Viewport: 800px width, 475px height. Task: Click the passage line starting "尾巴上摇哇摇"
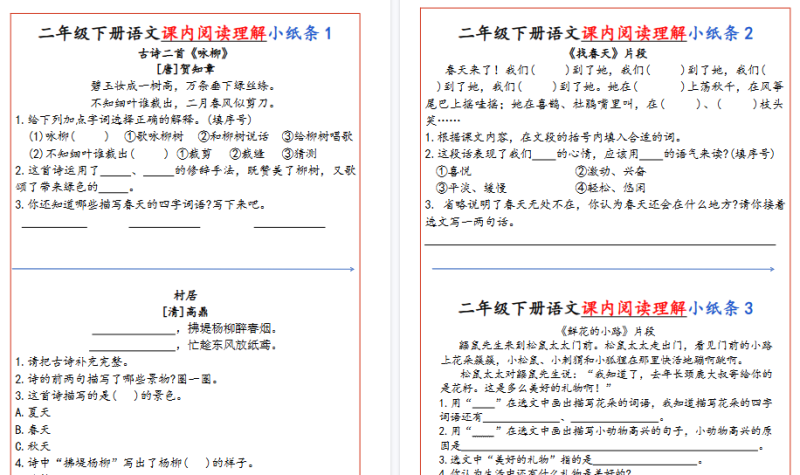click(604, 104)
